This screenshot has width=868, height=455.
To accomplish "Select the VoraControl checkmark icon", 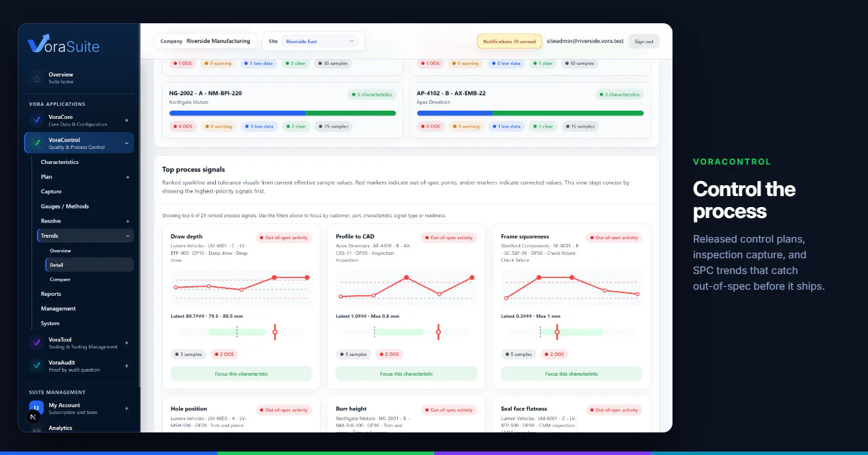I will coord(36,143).
